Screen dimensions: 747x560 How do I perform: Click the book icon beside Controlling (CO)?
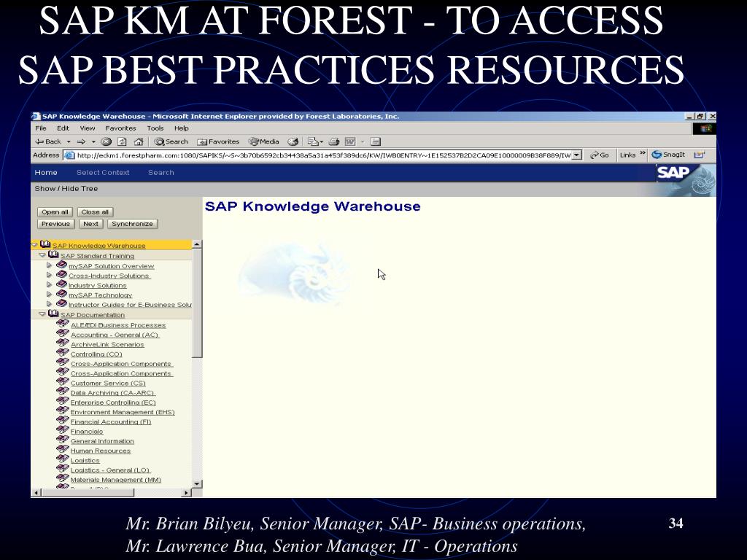[63, 352]
